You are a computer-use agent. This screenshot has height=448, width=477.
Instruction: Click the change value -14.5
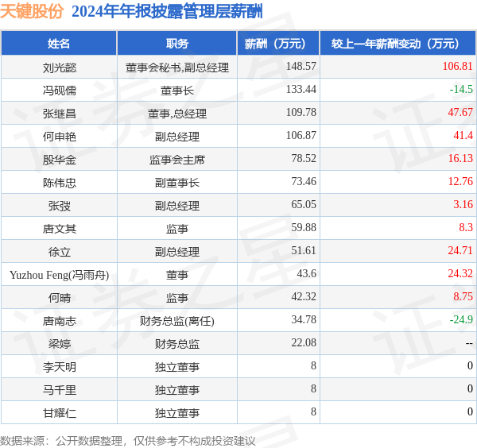point(461,89)
